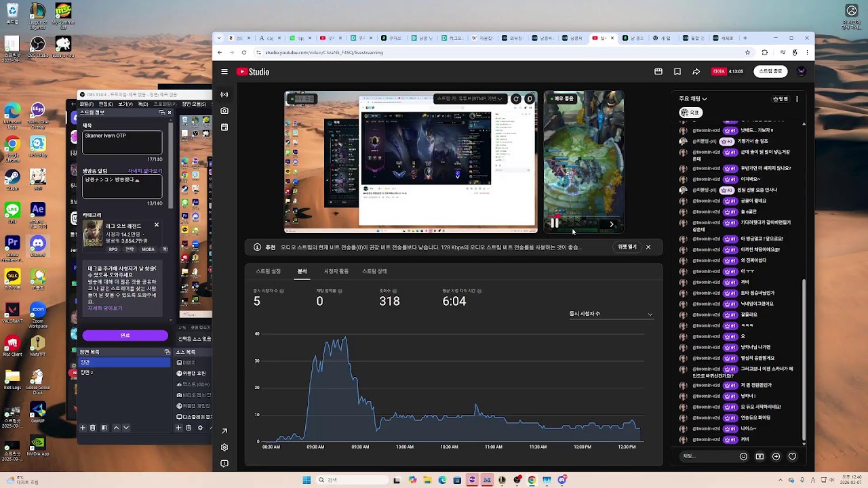Open the 시청자 활동 tab
Image resolution: width=868 pixels, height=488 pixels.
pyautogui.click(x=336, y=271)
